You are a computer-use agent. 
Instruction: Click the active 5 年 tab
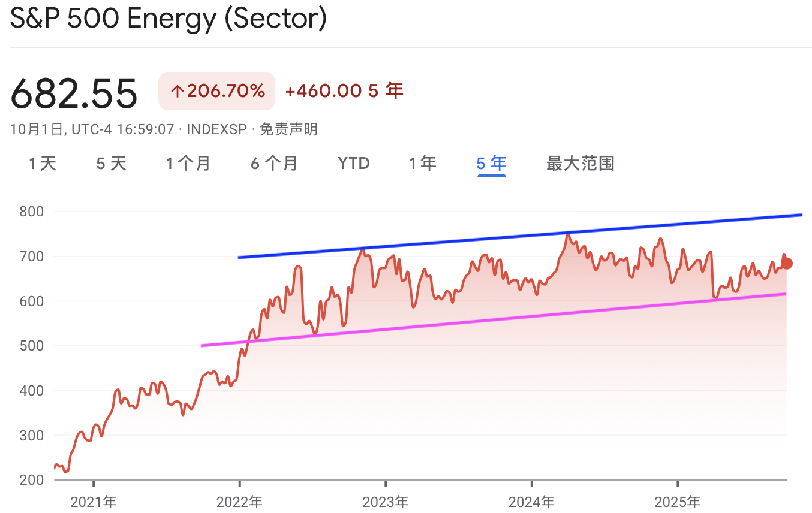(x=491, y=163)
